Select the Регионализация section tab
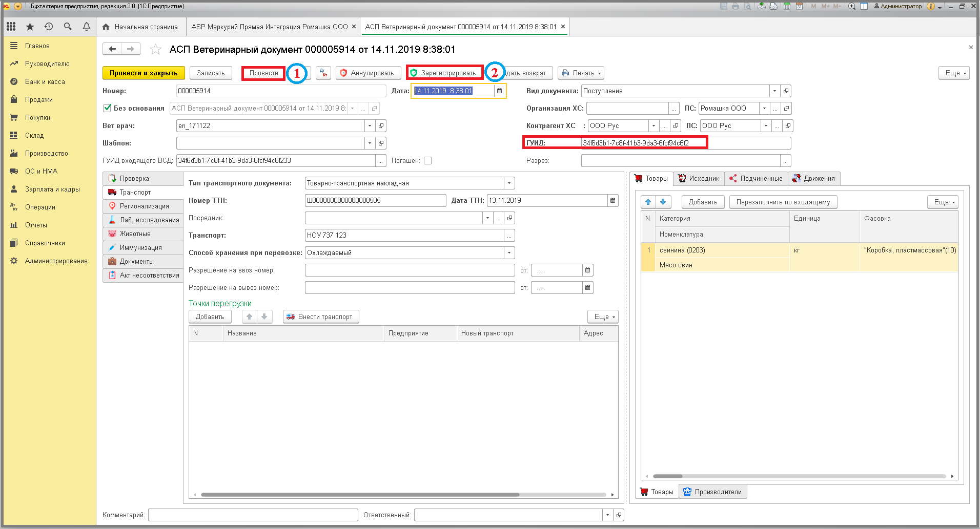The height and width of the screenshot is (529, 980). [143, 206]
